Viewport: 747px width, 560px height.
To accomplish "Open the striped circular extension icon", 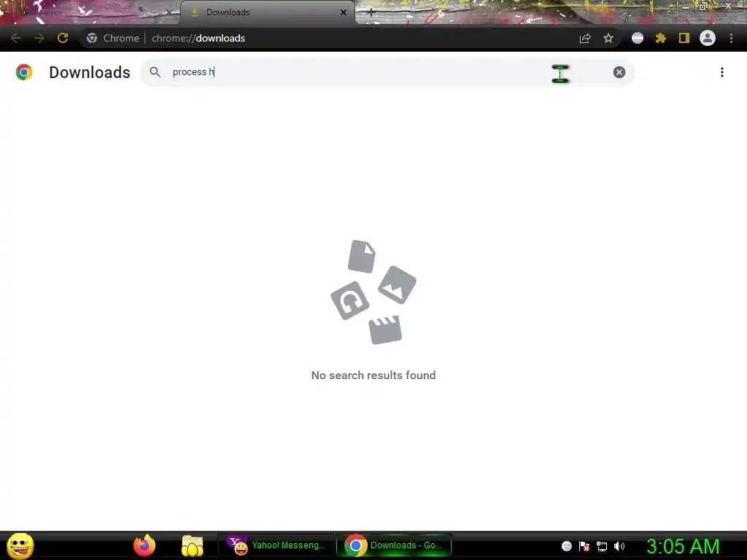I will click(638, 38).
